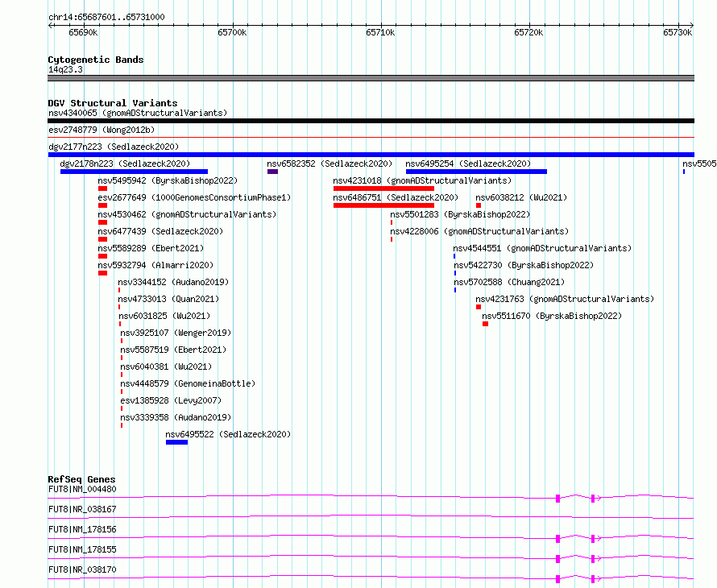
Task: Select nsv5932794 (Almarri2020) variant
Action: 155,265
